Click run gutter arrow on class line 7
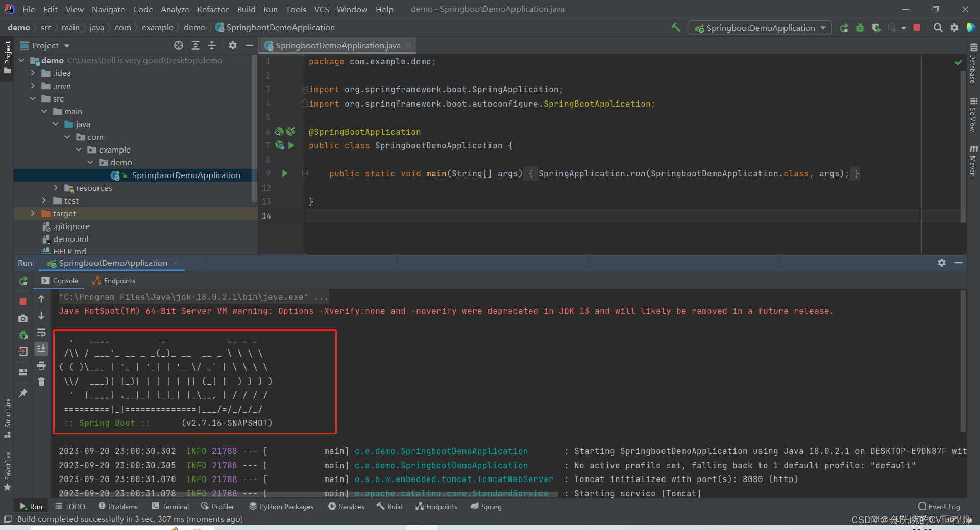 point(291,145)
